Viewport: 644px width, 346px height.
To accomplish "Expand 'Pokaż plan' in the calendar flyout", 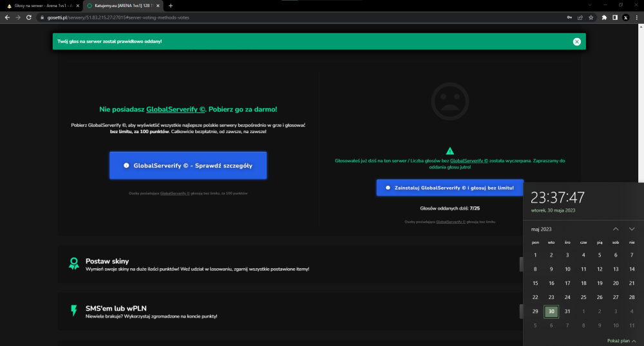I will click(x=621, y=341).
